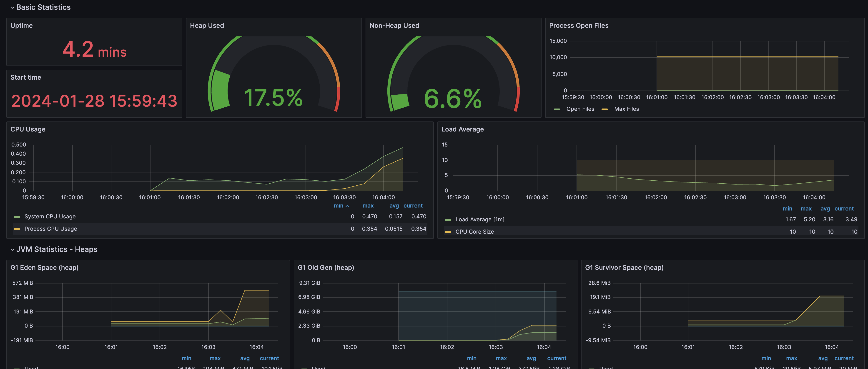Toggle the Load Average [1m] legend series
This screenshot has height=369, width=868.
(x=480, y=220)
